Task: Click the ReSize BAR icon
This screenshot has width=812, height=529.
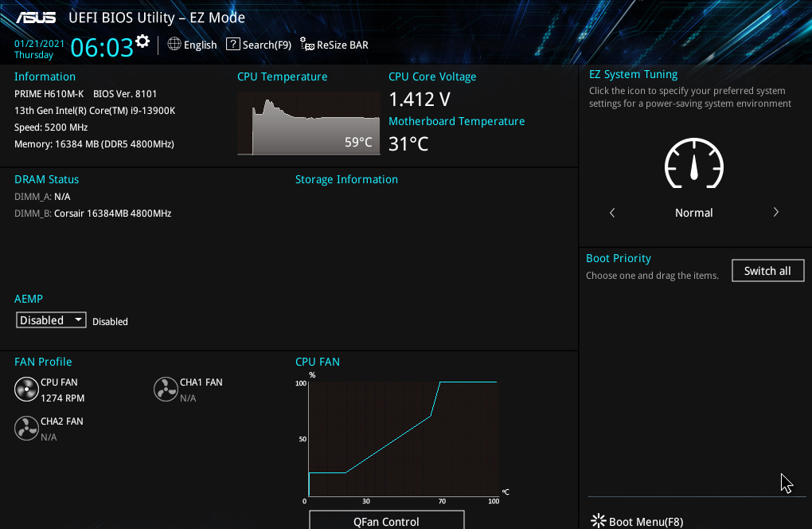Action: [x=307, y=45]
